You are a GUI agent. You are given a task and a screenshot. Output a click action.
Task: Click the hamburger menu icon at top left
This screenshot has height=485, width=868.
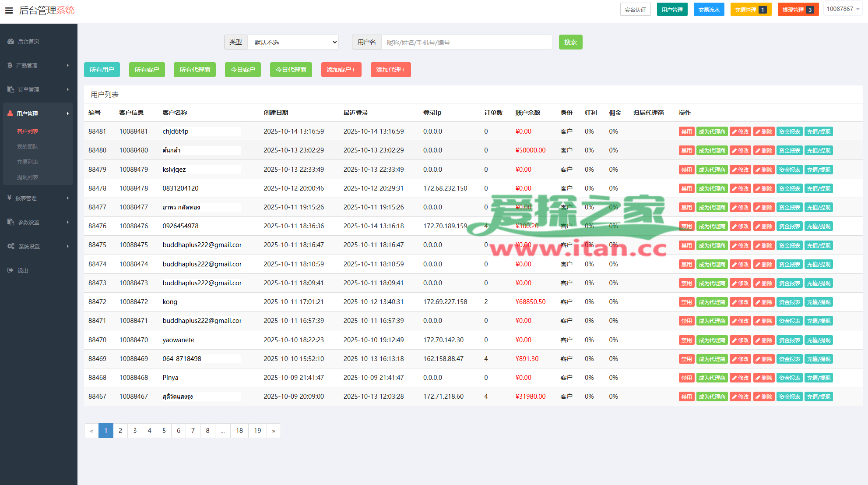(9, 10)
